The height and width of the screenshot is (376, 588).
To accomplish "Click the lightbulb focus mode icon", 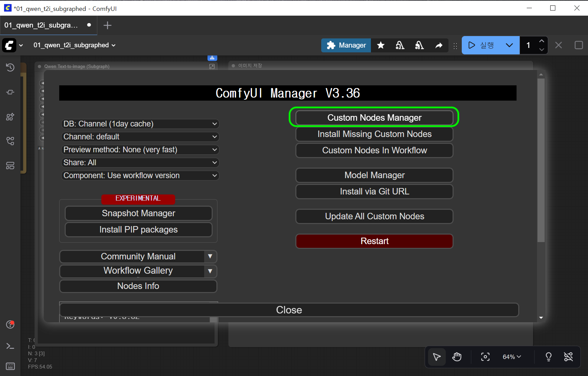I will tap(549, 357).
